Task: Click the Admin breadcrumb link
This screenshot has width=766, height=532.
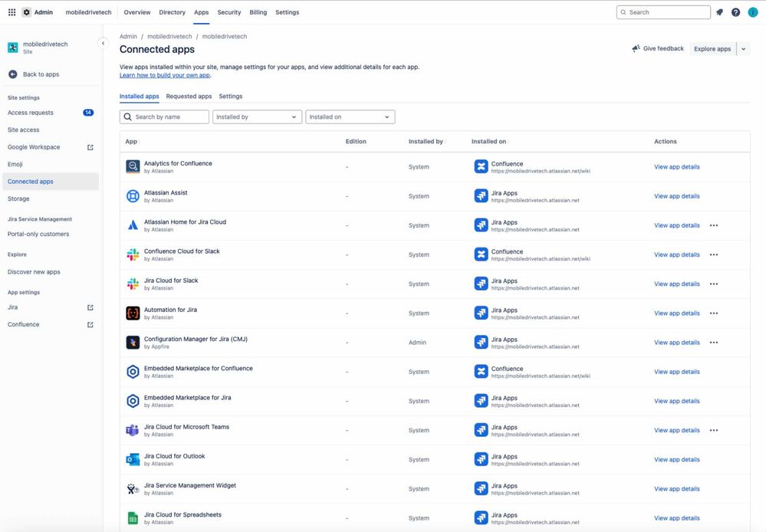Action: pos(128,36)
